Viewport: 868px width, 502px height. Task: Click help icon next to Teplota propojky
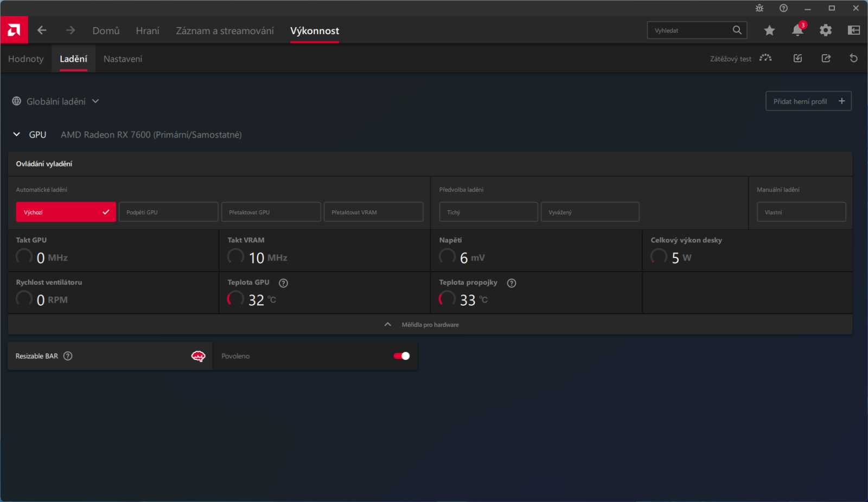512,283
